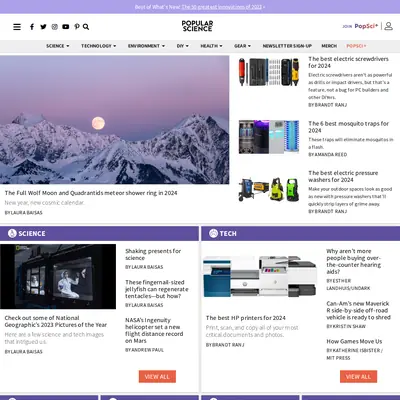Open Newsletter Sign-Up nav item
400x400 pixels.
(x=287, y=46)
